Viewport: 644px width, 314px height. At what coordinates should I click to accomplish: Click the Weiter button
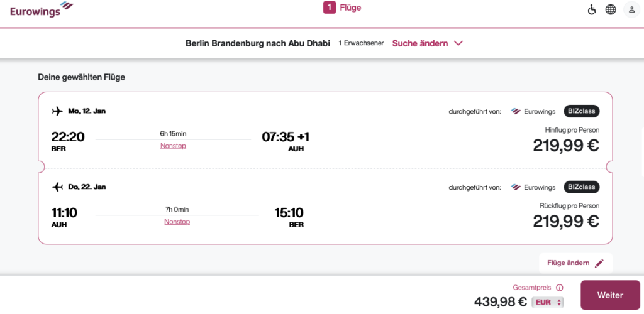(610, 295)
